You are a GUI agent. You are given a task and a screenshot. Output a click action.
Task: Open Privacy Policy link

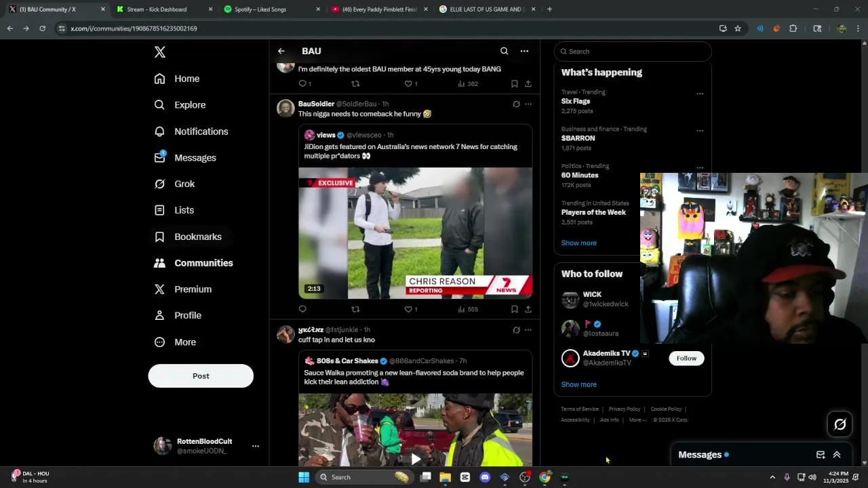click(625, 409)
